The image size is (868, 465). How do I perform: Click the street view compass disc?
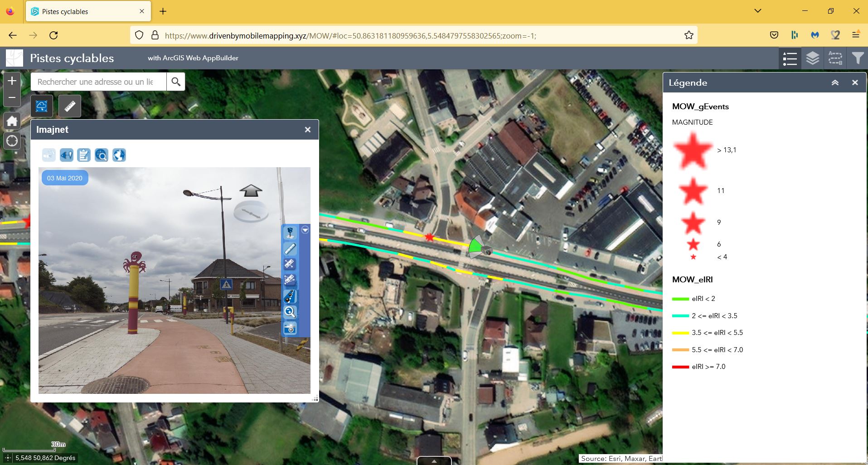251,212
